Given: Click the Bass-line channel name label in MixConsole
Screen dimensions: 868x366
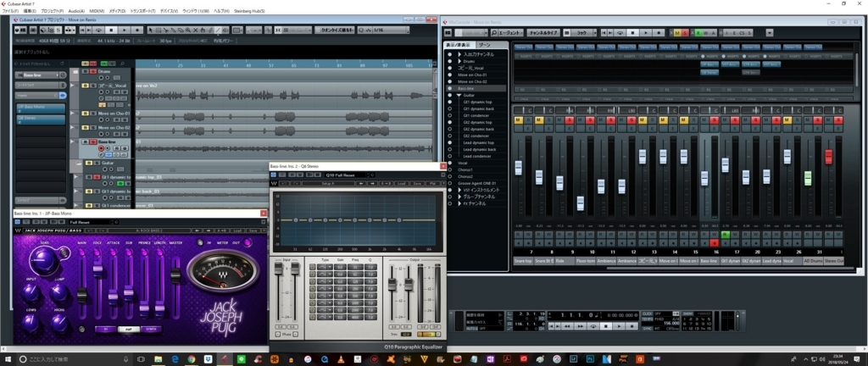Looking at the screenshot, I should click(x=709, y=261).
